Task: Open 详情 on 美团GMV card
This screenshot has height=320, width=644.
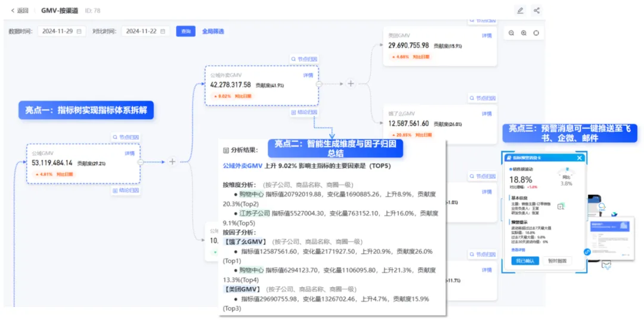Action: tap(487, 36)
